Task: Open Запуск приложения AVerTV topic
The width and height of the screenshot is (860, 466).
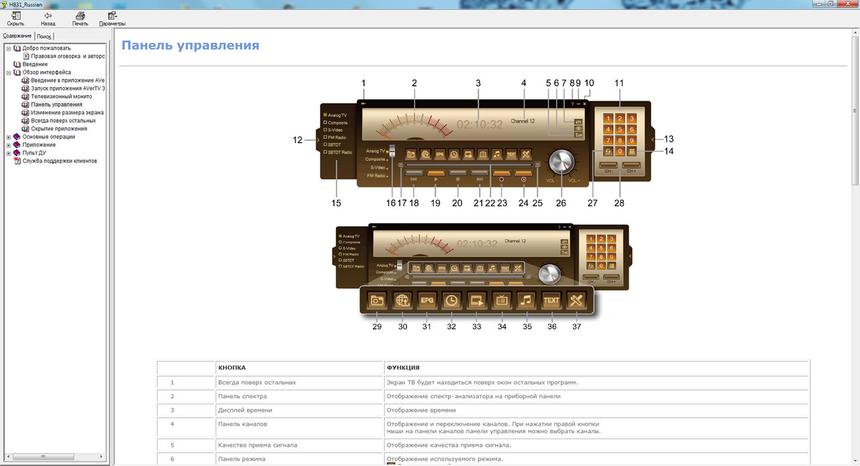Action: tap(67, 88)
